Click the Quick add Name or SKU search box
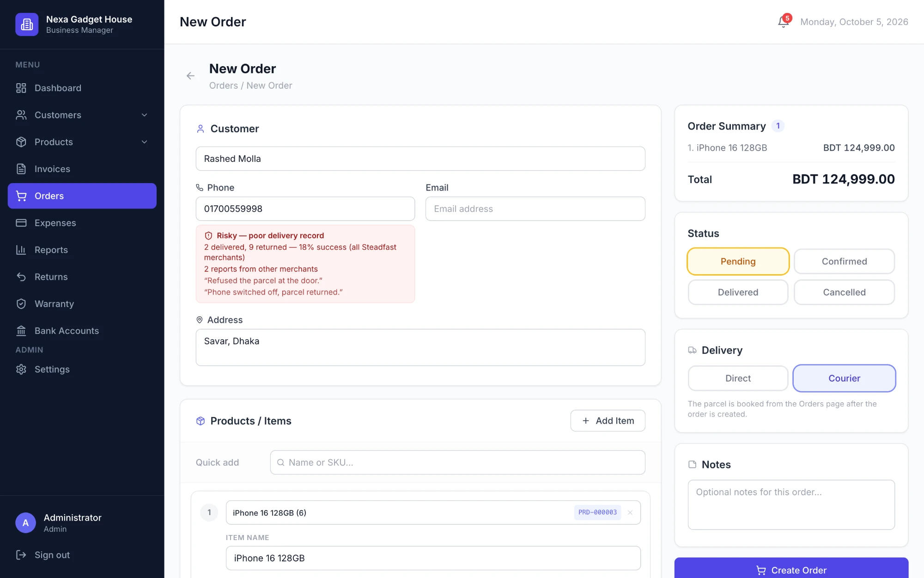 click(457, 462)
